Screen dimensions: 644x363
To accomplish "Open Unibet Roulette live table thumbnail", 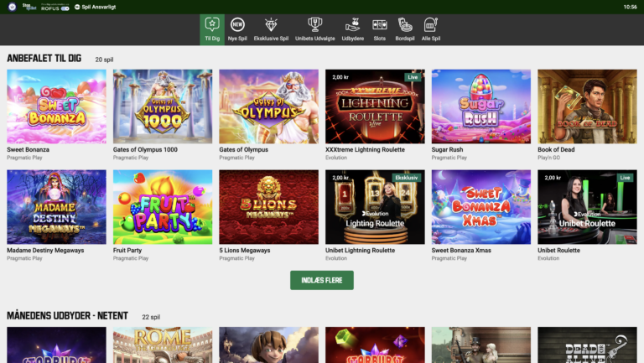I will [x=587, y=207].
